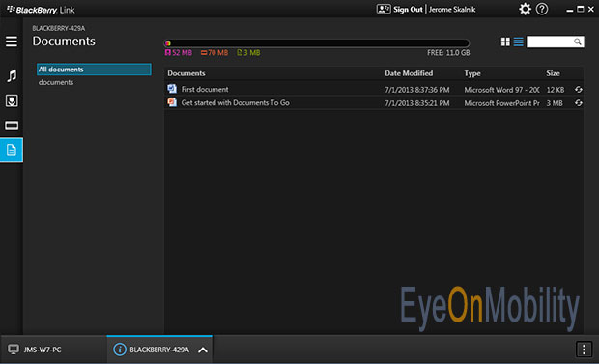Click the 12 KB size cell
Viewport: 599px width, 364px height.
pos(556,90)
